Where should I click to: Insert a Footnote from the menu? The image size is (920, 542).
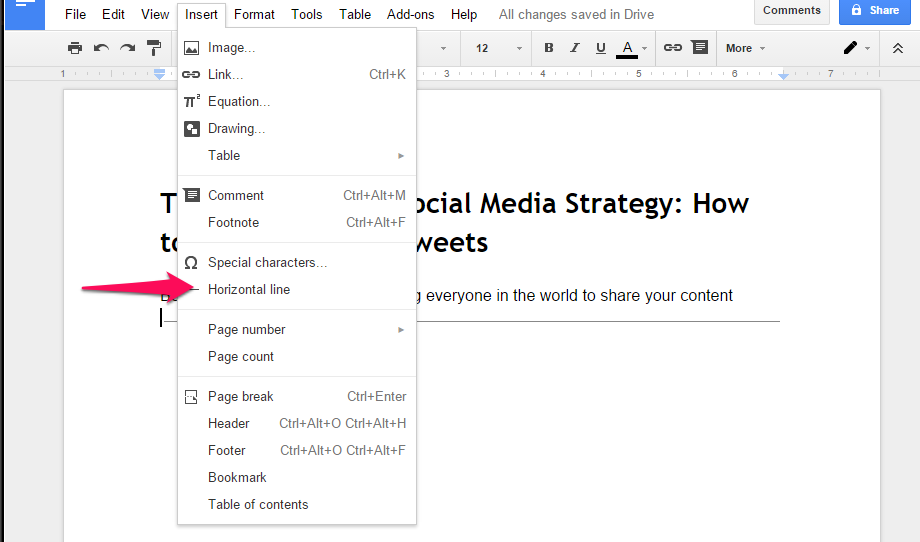click(297, 222)
